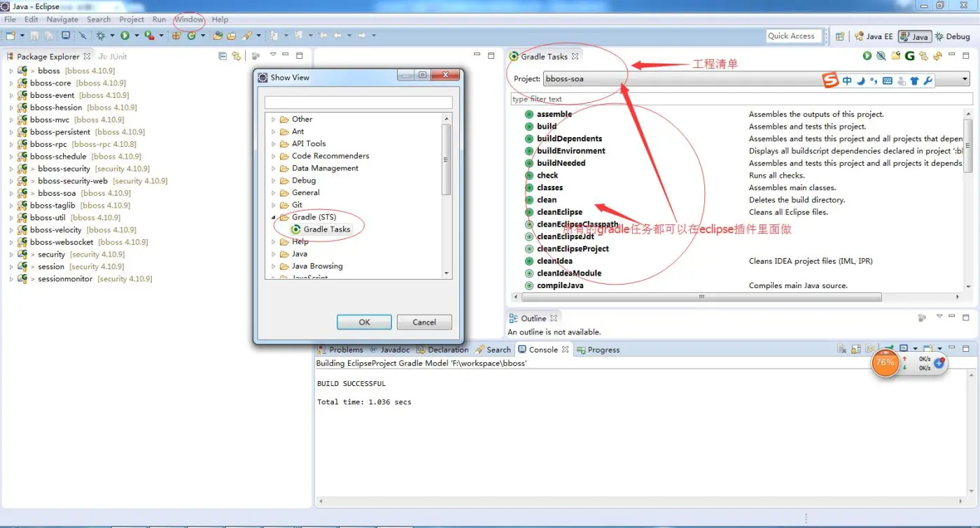Click the Debug bug icon in the main toolbar

click(101, 36)
